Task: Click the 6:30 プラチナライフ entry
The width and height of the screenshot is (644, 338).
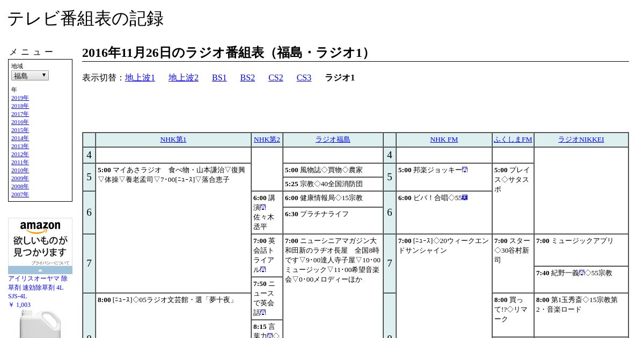Action: click(333, 221)
